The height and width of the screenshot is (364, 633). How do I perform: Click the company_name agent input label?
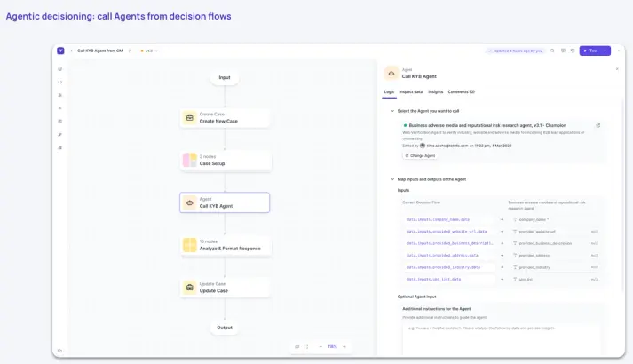click(534, 220)
